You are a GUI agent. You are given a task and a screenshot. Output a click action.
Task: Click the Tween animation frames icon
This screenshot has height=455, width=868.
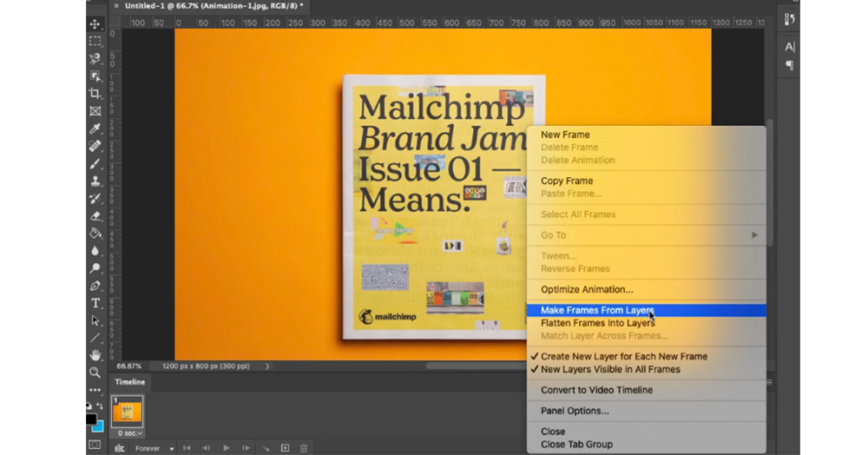tap(266, 448)
